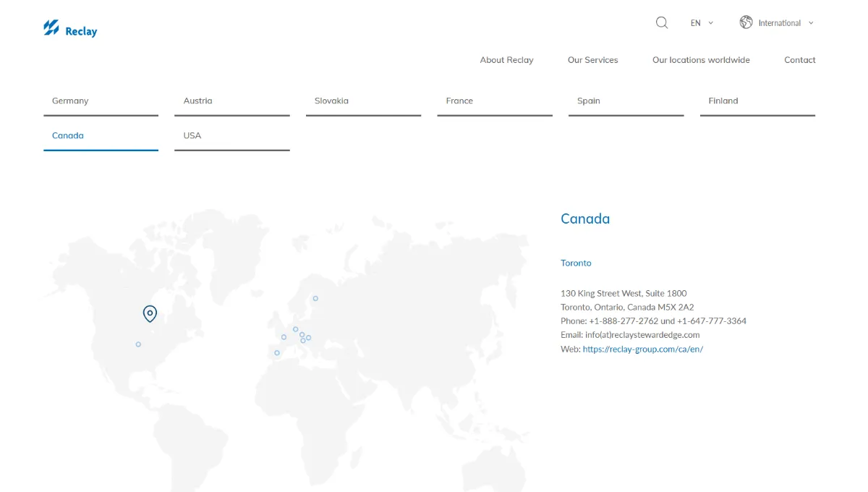The image size is (868, 492).
Task: Open the International region dropdown
Action: [x=786, y=23]
